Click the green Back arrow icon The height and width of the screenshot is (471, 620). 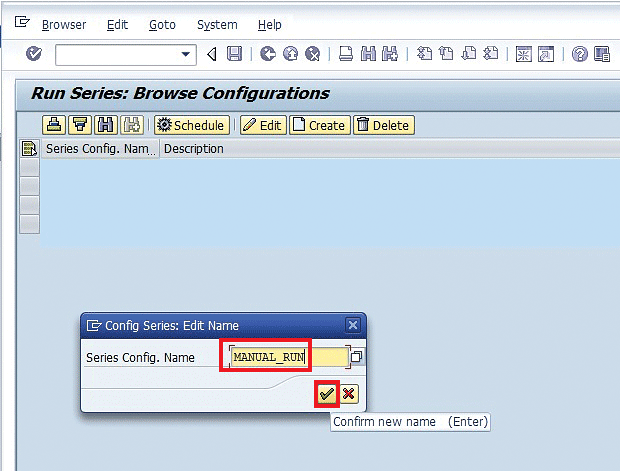[x=268, y=54]
